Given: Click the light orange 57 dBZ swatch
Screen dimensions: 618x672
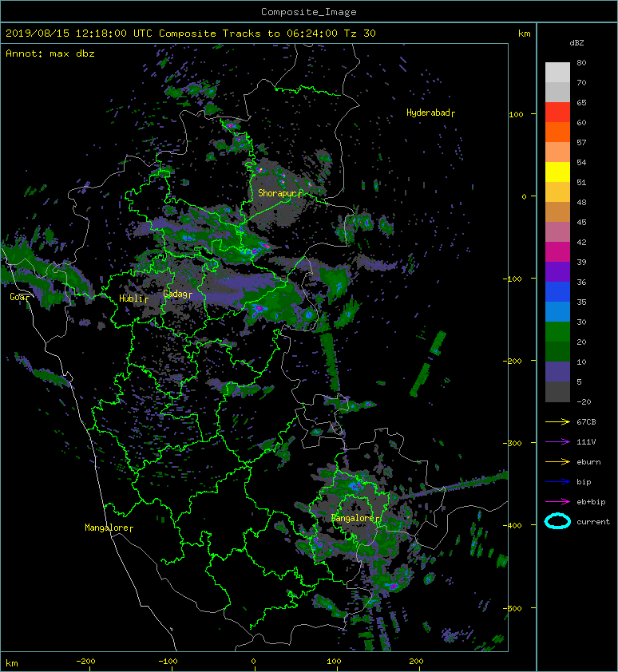Looking at the screenshot, I should click(x=557, y=152).
